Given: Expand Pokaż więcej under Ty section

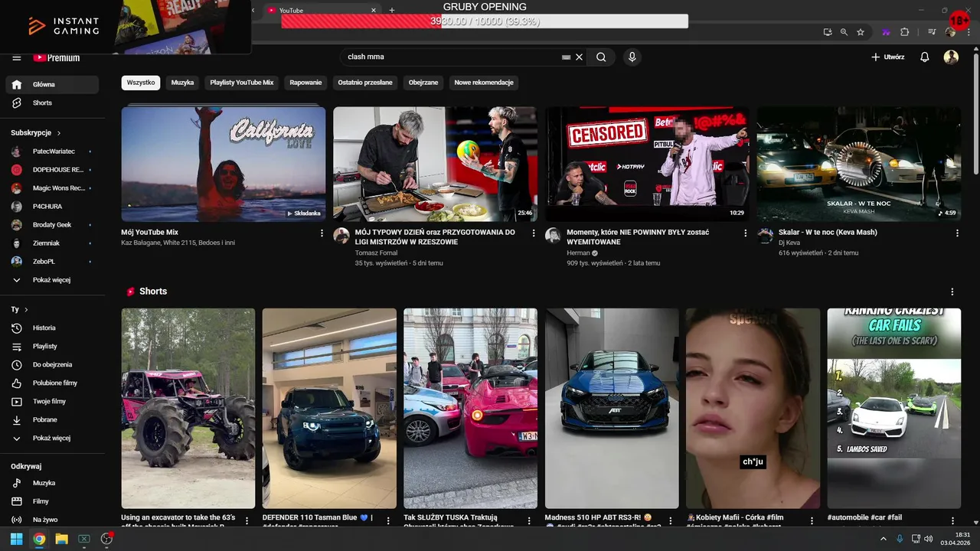Looking at the screenshot, I should (52, 439).
